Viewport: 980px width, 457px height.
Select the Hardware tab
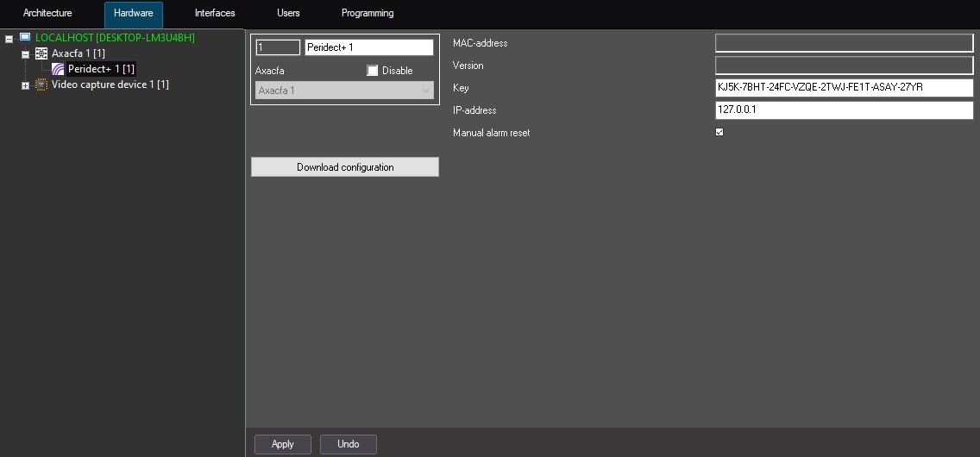[x=133, y=14]
